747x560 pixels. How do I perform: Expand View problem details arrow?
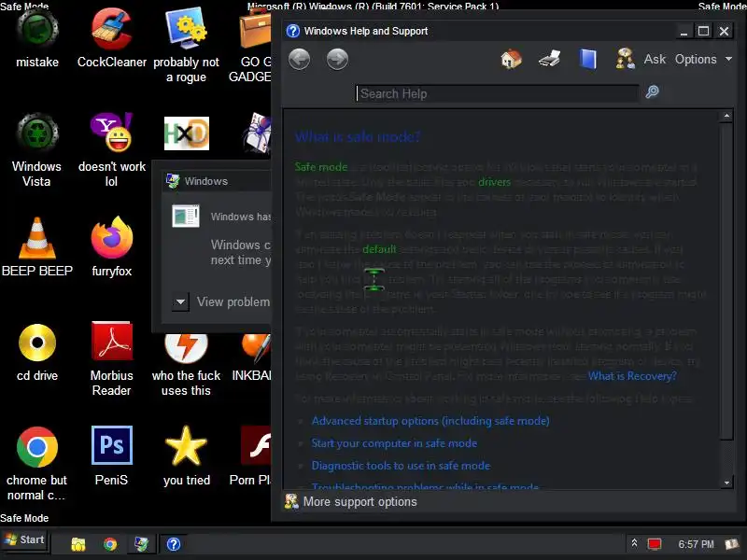(180, 301)
